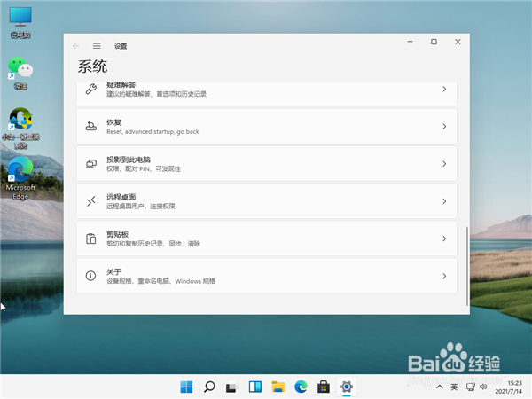Screen dimensions: 532x399
Task: Click the network tray icon
Action: pos(471,387)
